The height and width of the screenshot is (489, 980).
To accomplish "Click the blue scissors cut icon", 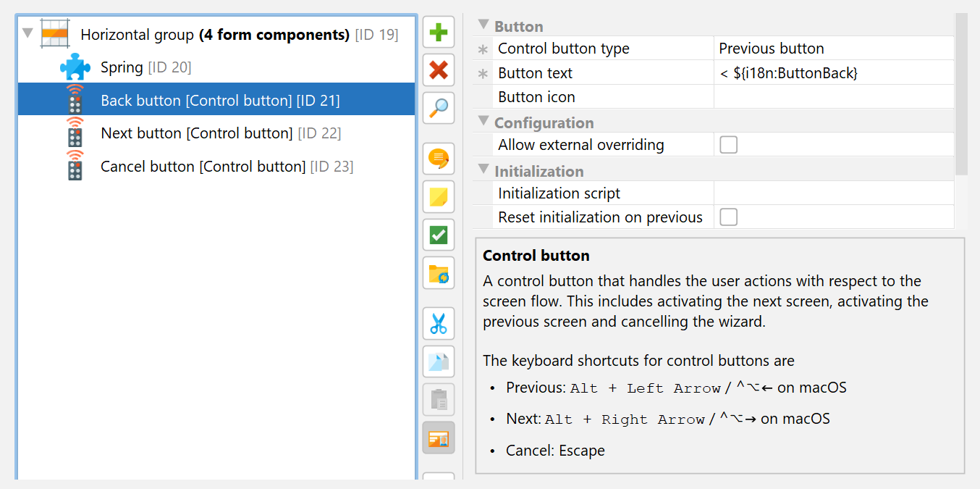I will click(x=439, y=324).
